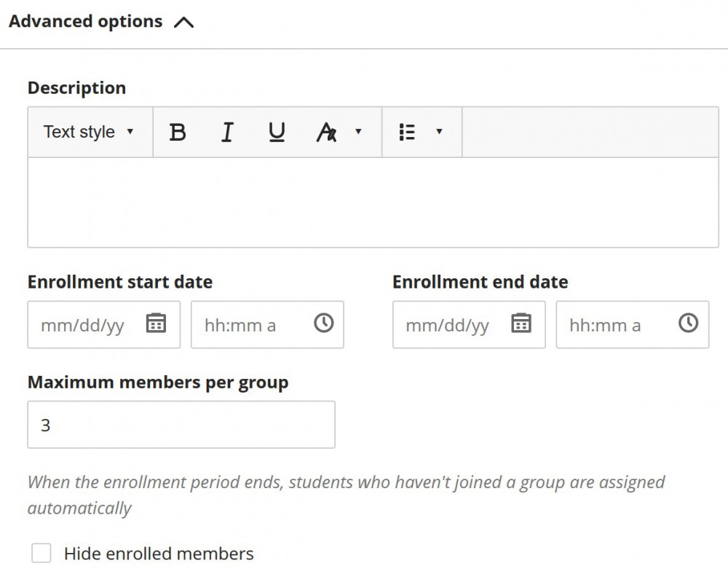Collapse the Advanced options section

click(x=183, y=22)
